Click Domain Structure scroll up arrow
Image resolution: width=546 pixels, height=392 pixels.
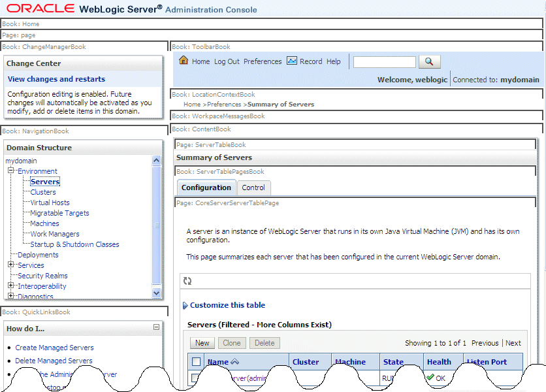(156, 160)
